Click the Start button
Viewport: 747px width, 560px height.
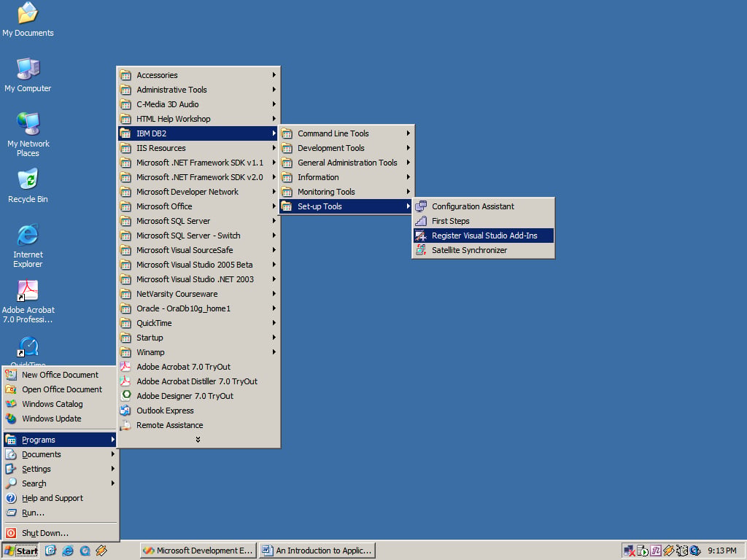coord(21,551)
